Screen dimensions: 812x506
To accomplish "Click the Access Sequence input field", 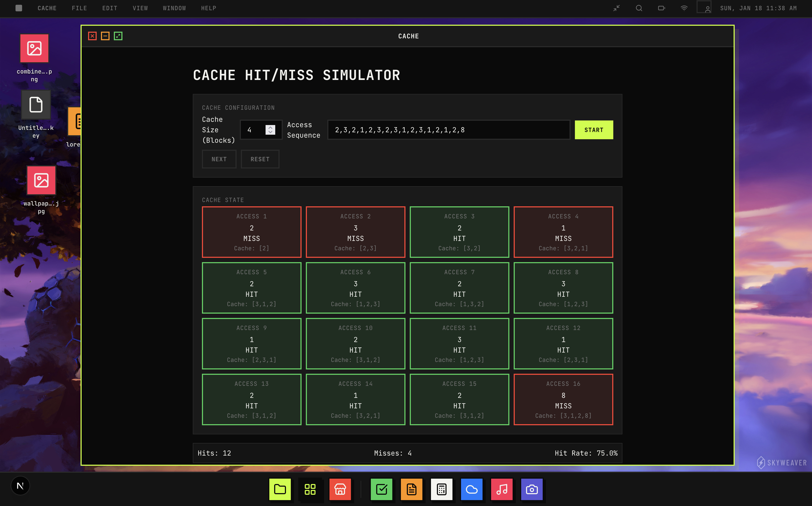I will (x=449, y=130).
